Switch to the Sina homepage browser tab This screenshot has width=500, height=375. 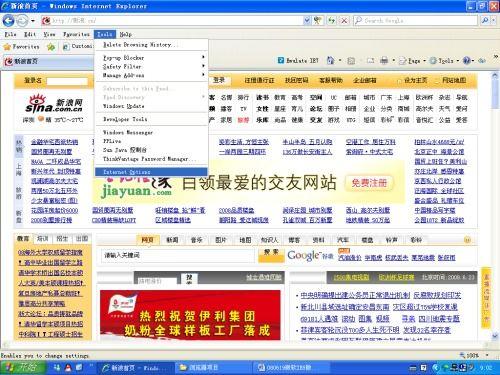48,61
